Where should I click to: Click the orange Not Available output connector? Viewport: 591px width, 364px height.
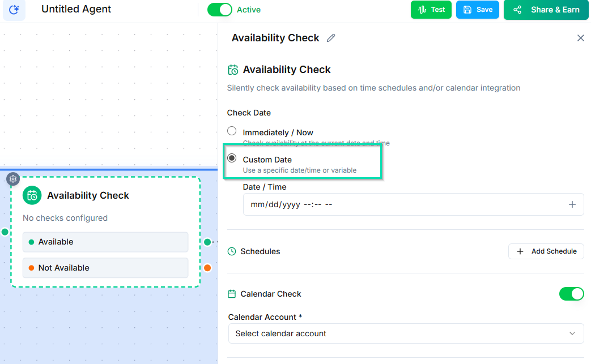(207, 268)
